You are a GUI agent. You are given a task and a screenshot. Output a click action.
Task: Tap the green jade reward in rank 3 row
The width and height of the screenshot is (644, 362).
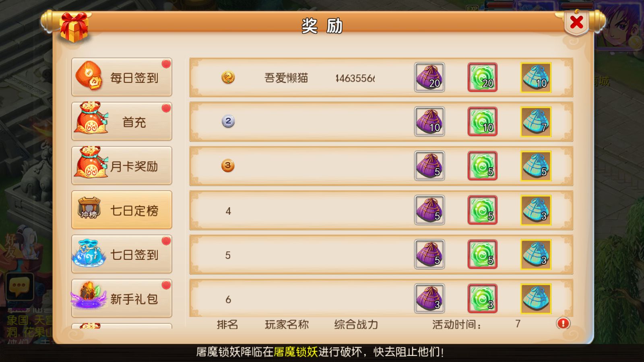[x=483, y=166]
